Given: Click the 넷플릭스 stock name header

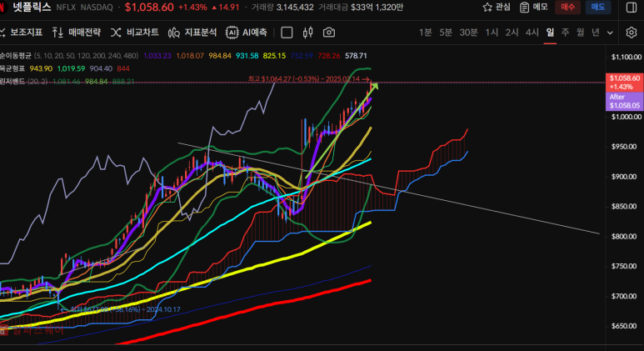Looking at the screenshot, I should tap(32, 7).
